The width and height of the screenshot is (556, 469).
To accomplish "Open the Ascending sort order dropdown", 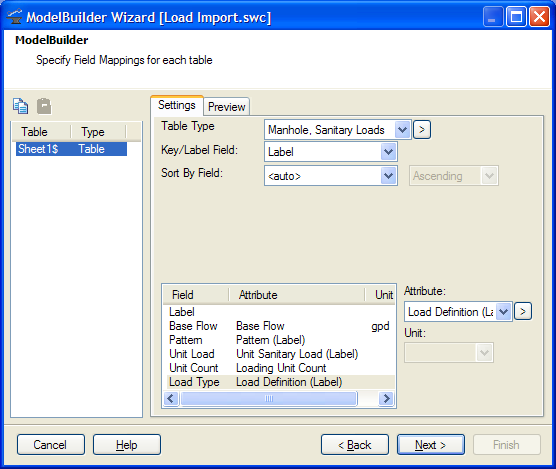I will (x=489, y=176).
